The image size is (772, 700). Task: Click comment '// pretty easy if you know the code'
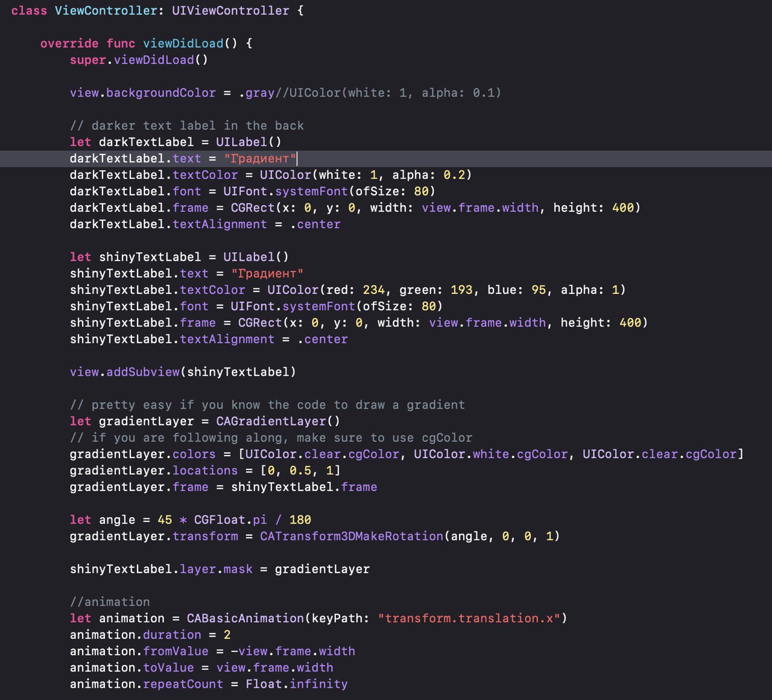pos(267,405)
